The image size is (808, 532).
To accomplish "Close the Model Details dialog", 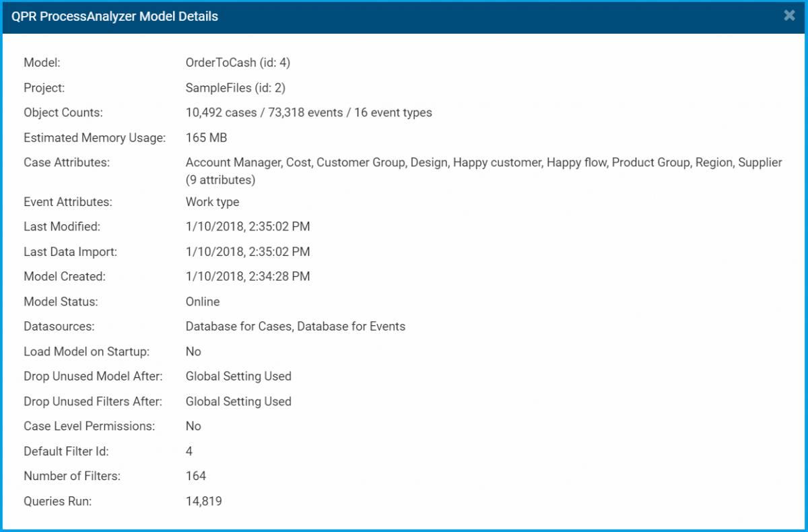I will [x=790, y=15].
